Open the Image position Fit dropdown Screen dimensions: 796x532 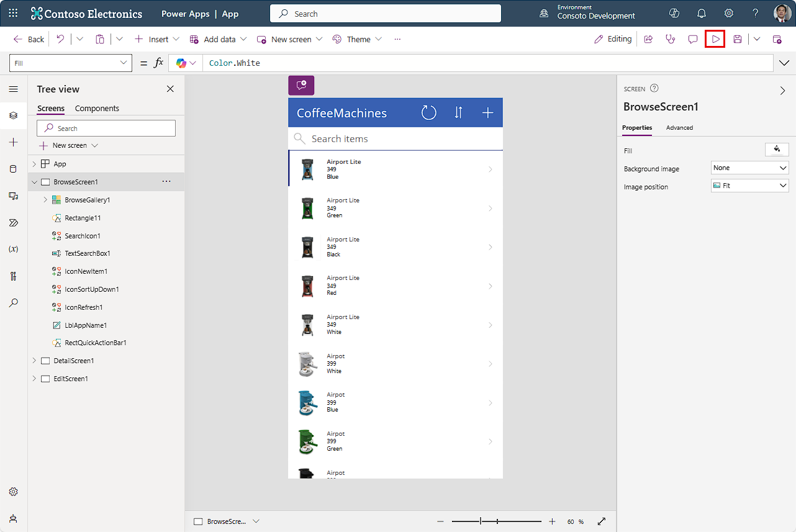pyautogui.click(x=749, y=186)
